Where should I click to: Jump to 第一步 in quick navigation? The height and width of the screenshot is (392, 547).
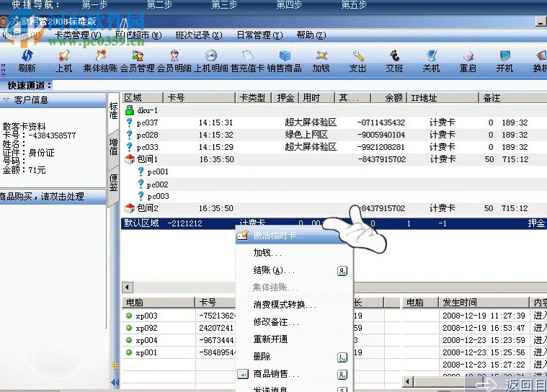[94, 4]
